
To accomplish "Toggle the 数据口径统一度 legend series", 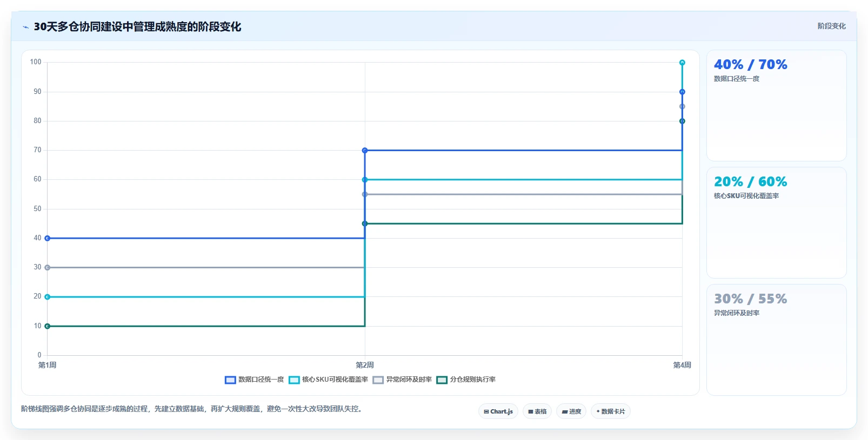I will pyautogui.click(x=255, y=380).
